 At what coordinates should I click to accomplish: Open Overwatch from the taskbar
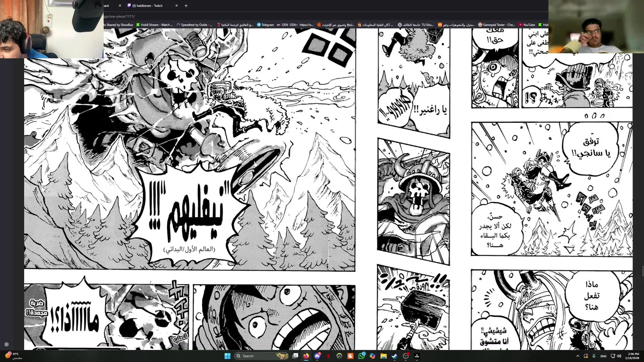(x=339, y=356)
